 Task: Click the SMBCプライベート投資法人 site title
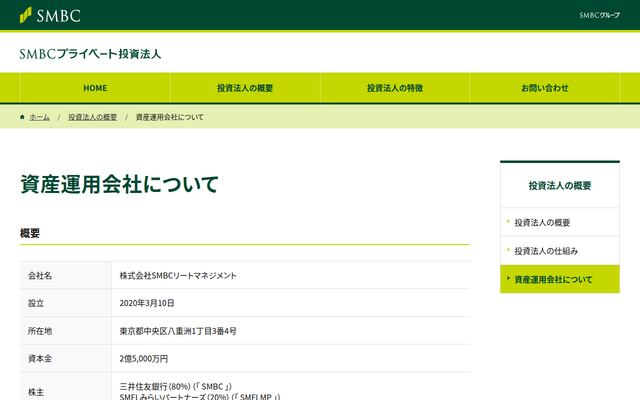pyautogui.click(x=90, y=54)
